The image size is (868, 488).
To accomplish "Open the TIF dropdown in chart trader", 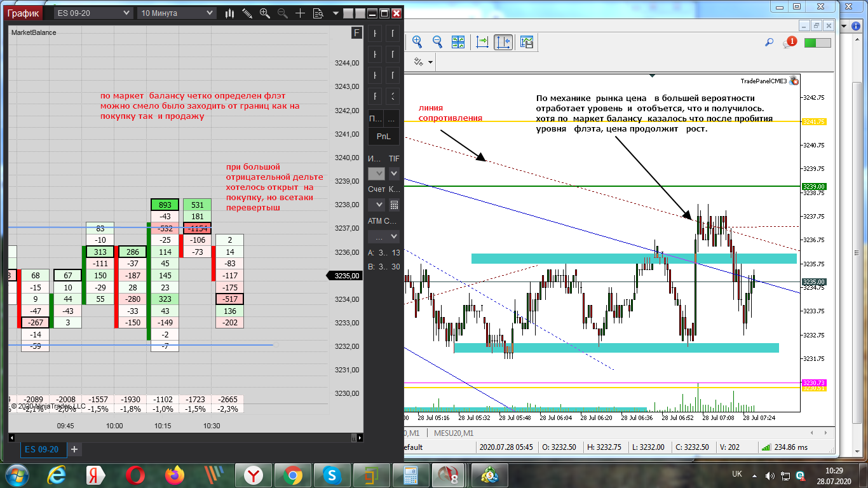I will pos(394,173).
